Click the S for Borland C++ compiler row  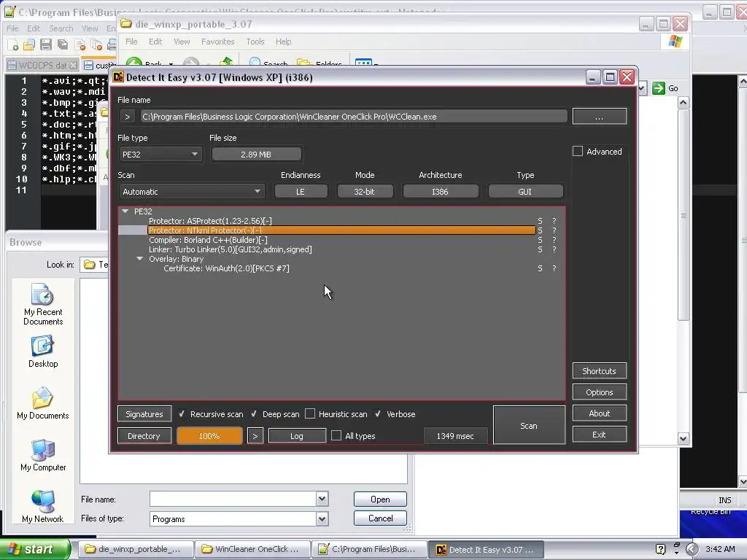[540, 240]
